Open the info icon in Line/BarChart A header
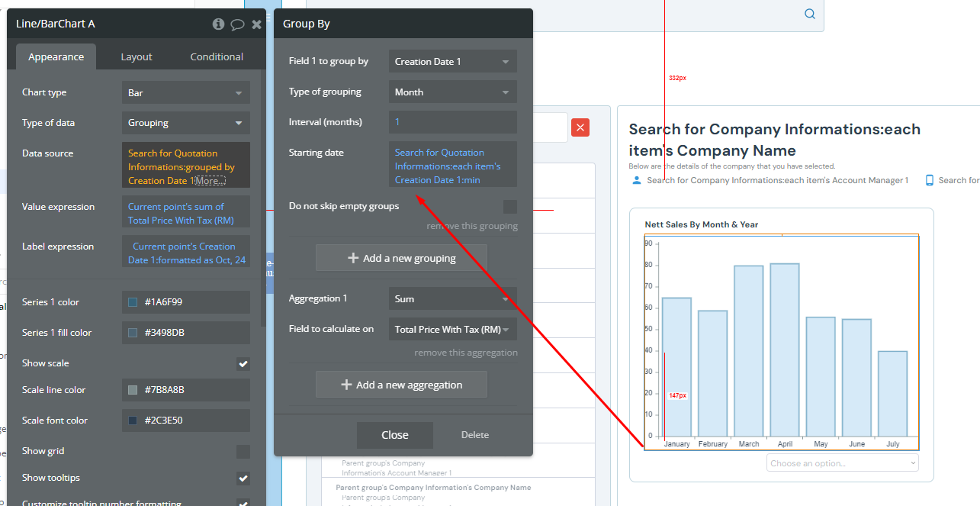This screenshot has width=980, height=506. point(218,24)
